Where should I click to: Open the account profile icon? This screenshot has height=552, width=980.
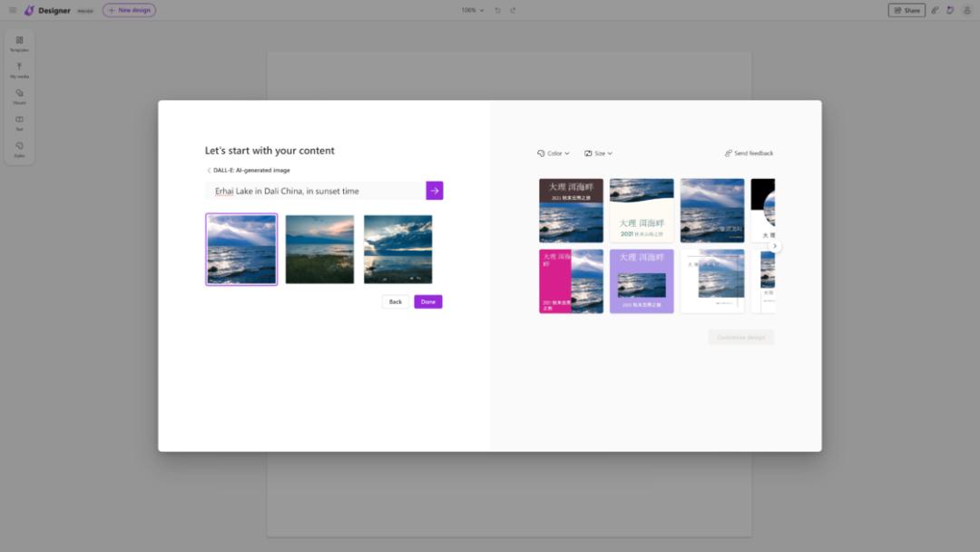[966, 10]
